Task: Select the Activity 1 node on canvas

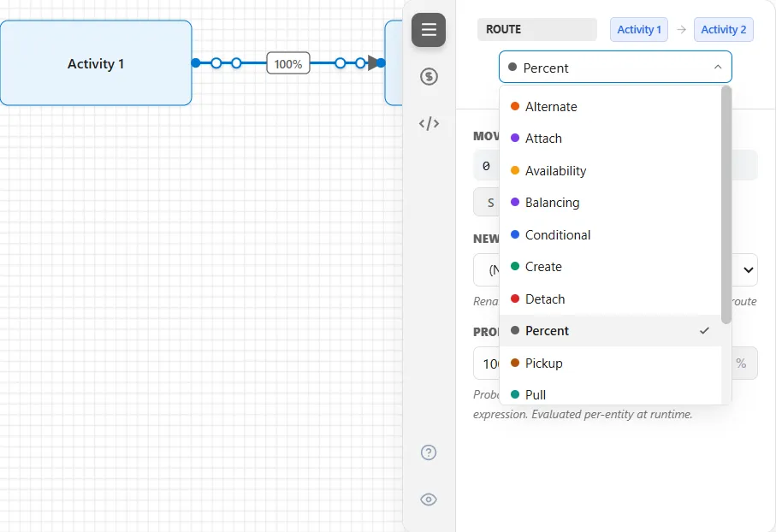Action: coord(96,62)
